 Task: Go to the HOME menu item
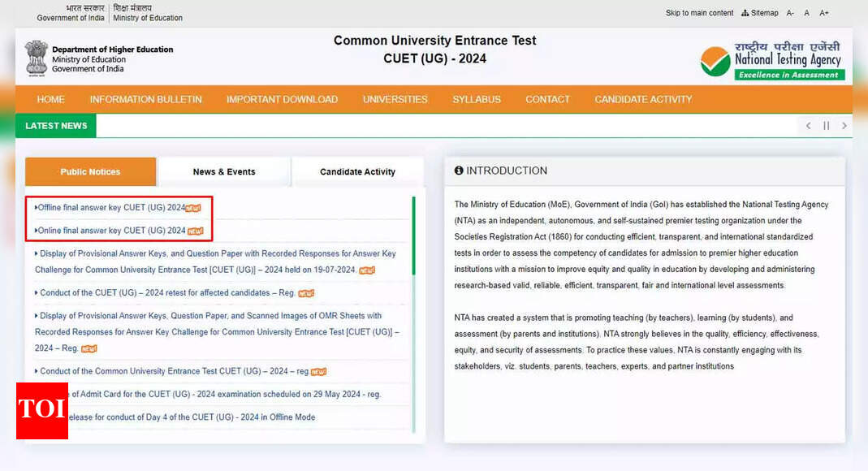(x=50, y=100)
